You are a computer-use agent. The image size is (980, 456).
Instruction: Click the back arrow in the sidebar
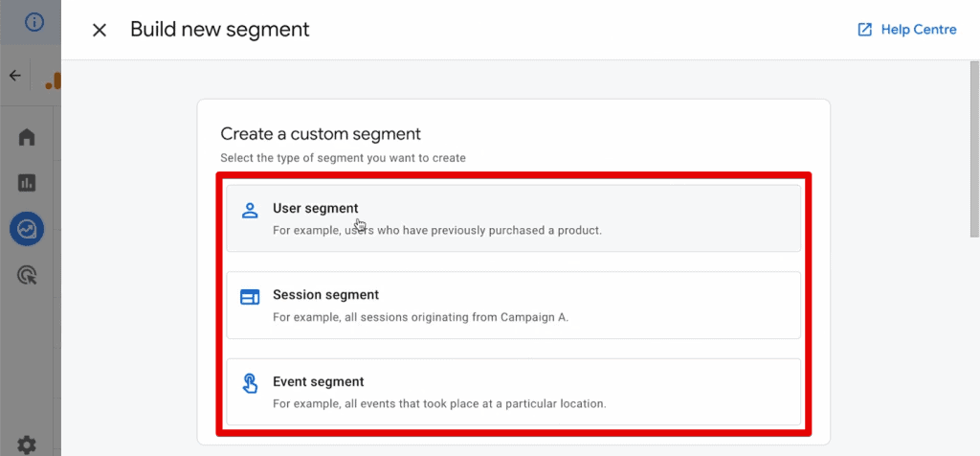click(15, 76)
